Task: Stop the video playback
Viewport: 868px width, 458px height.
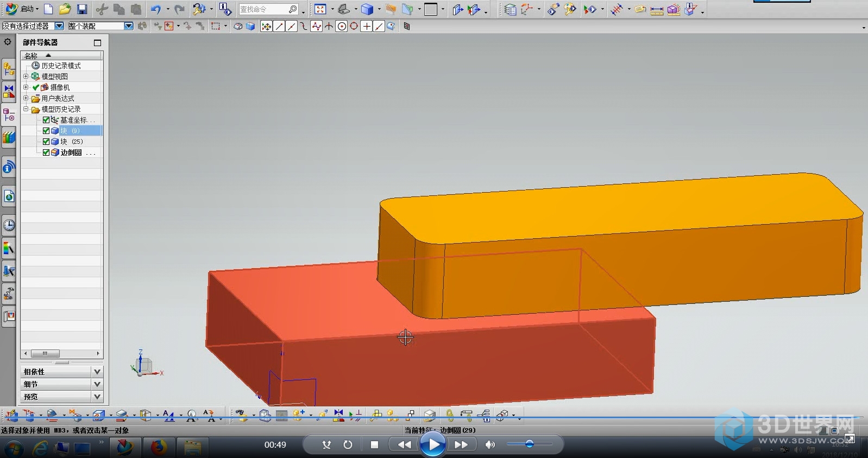Action: pos(374,444)
